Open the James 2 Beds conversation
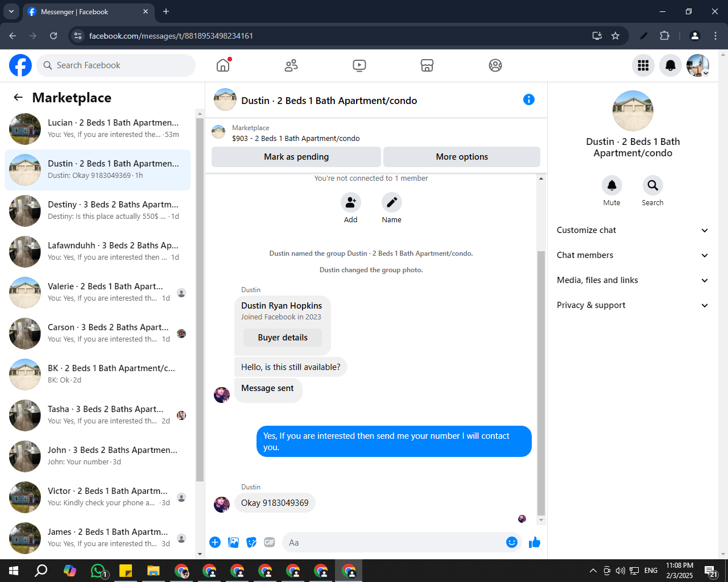Screen dimensions: 728x582 [97, 538]
